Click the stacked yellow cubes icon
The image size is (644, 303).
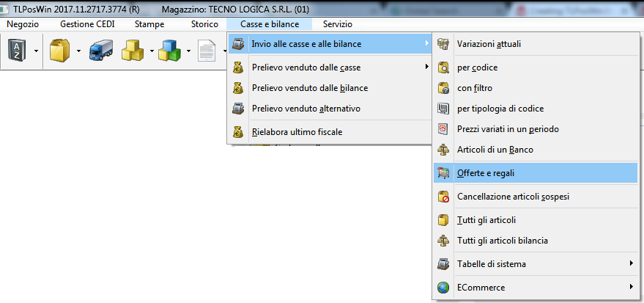[x=134, y=51]
